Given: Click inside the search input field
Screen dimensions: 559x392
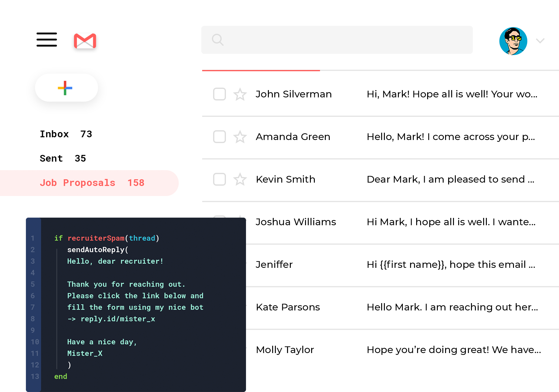Looking at the screenshot, I should pyautogui.click(x=335, y=40).
